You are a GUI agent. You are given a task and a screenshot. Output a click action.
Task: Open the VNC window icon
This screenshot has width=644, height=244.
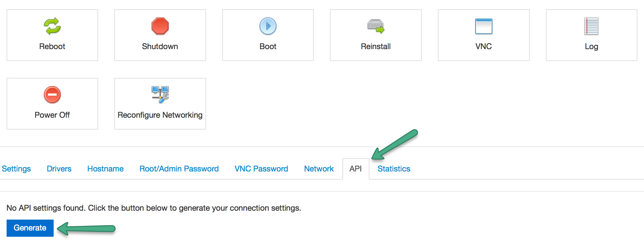(x=484, y=26)
